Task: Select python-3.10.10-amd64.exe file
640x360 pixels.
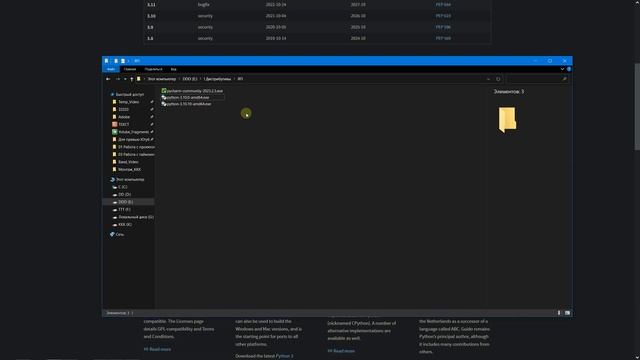Action: [186, 104]
